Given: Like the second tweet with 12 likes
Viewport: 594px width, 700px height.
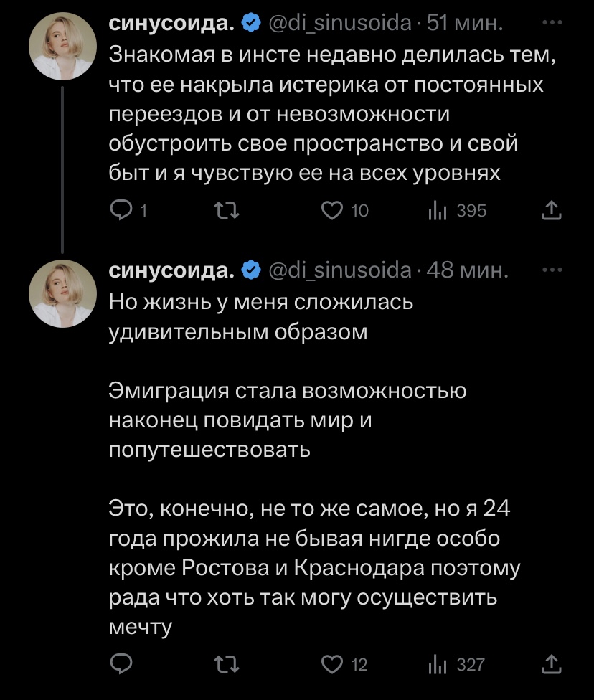Looking at the screenshot, I should click(x=331, y=665).
